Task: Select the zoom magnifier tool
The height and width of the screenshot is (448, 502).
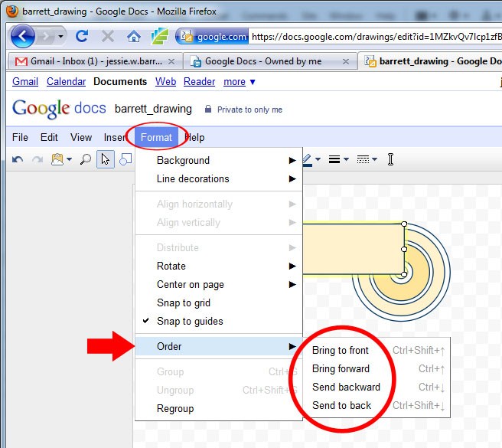Action: (85, 159)
